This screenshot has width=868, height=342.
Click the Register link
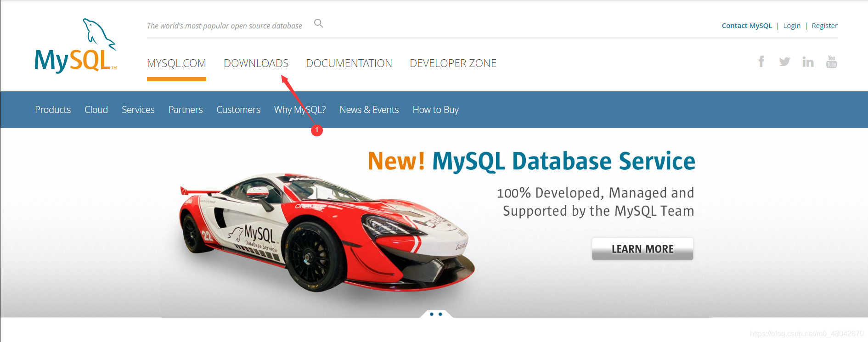pos(824,26)
